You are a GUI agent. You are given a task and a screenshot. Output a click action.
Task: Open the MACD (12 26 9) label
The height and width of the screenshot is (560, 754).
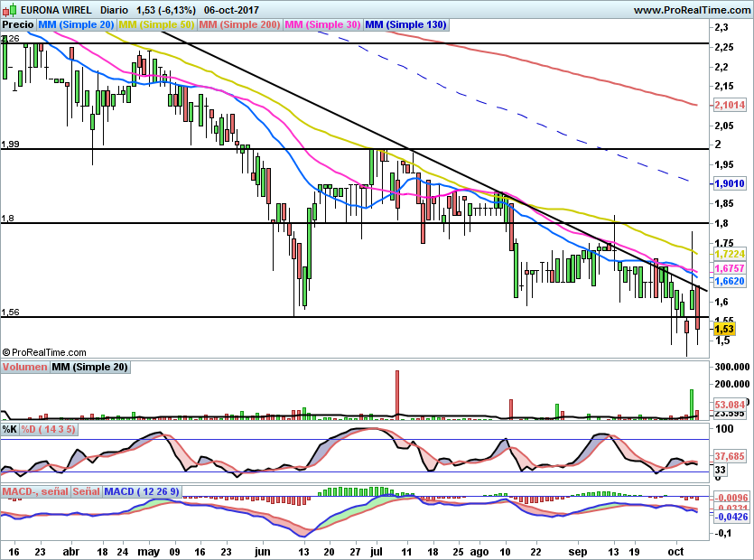142,491
